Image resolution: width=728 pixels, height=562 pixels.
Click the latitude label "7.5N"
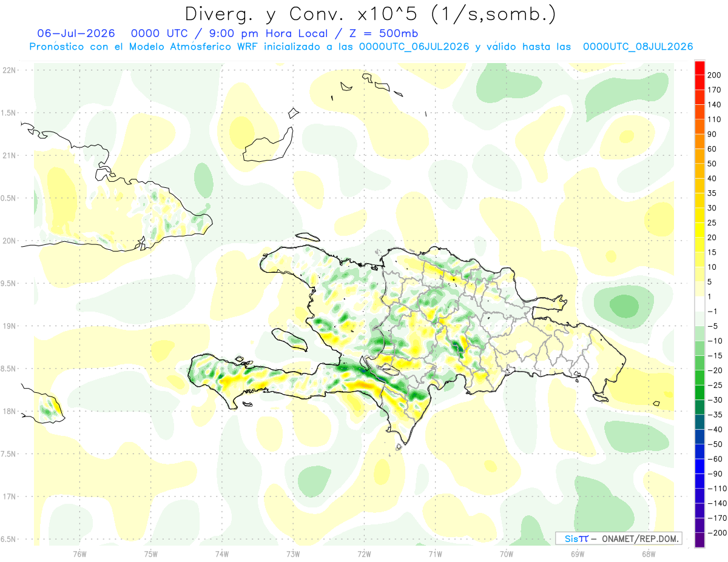[x=8, y=454]
